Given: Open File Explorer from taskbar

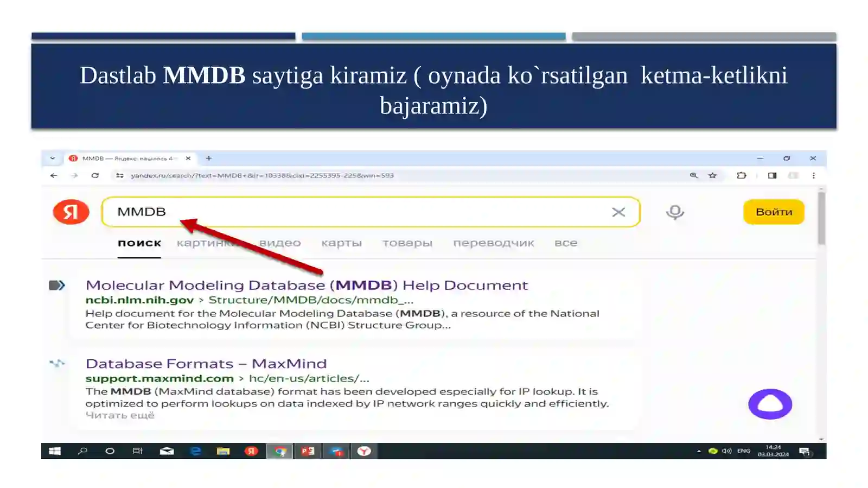Looking at the screenshot, I should (223, 451).
